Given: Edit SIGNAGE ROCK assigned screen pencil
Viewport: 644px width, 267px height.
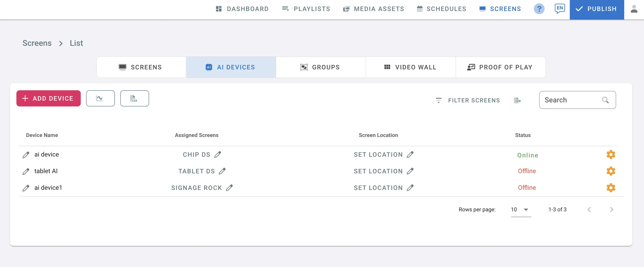Looking at the screenshot, I should tap(229, 188).
